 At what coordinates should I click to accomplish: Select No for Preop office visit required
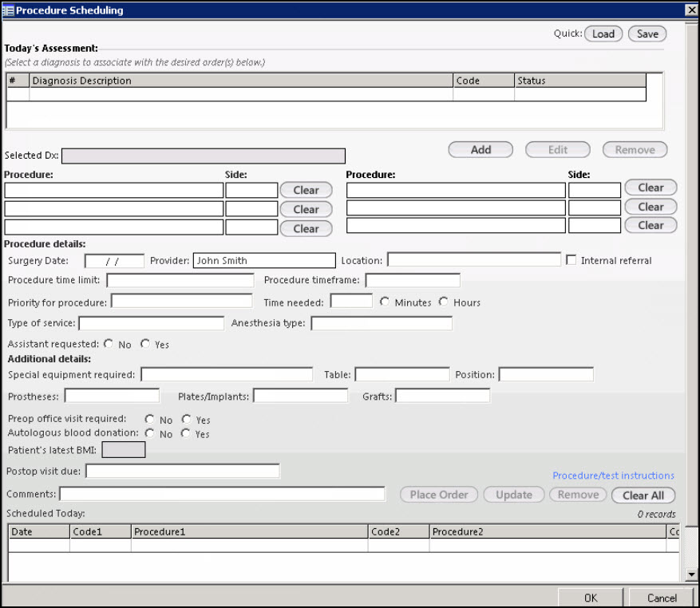coord(149,420)
